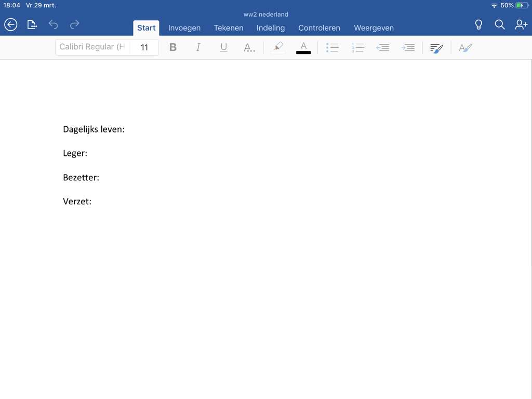
Task: Open the Calibri Regular font dropdown
Action: coord(92,47)
